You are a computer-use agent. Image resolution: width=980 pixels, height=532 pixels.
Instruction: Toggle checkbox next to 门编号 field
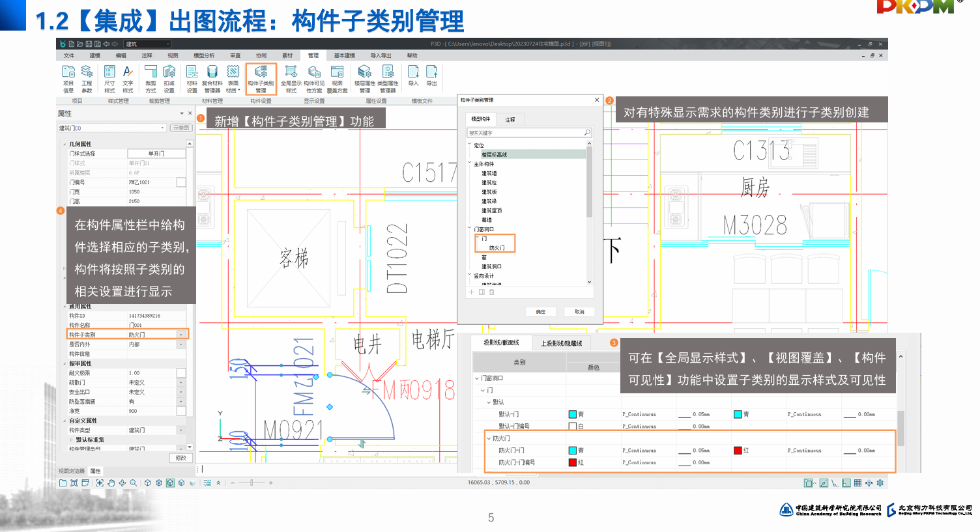[181, 182]
